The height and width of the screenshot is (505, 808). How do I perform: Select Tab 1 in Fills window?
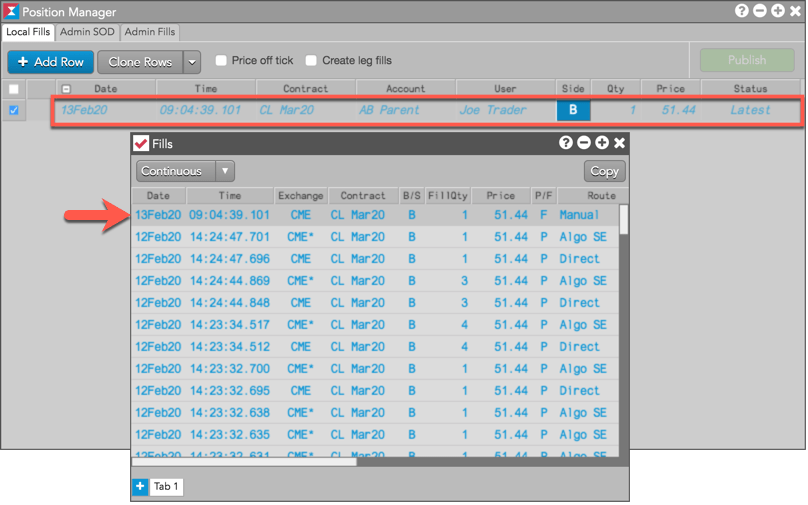[166, 486]
